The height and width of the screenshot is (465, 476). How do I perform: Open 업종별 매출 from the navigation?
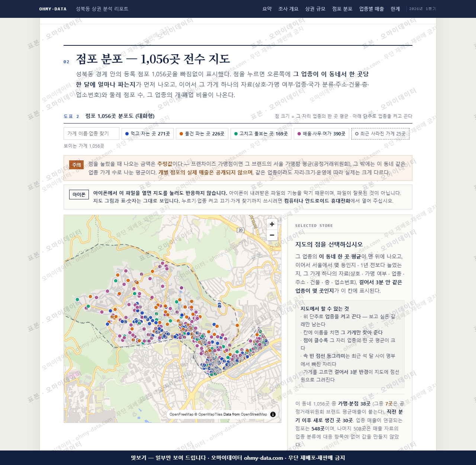tap(372, 9)
